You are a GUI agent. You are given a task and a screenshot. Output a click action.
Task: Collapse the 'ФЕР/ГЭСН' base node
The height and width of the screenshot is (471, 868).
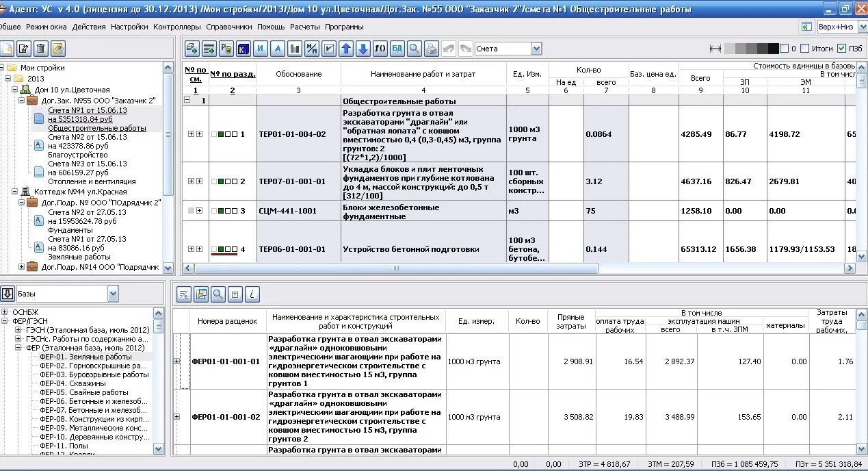(x=5, y=320)
